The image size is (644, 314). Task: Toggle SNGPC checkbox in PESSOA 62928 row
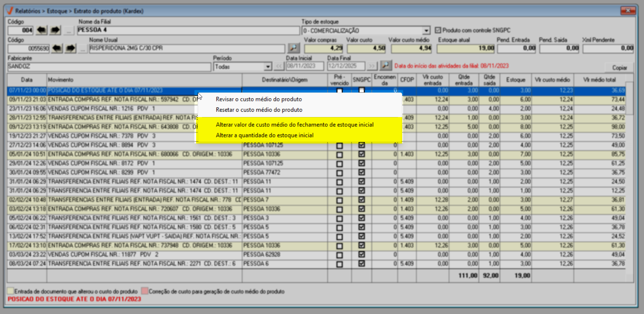pos(362,255)
